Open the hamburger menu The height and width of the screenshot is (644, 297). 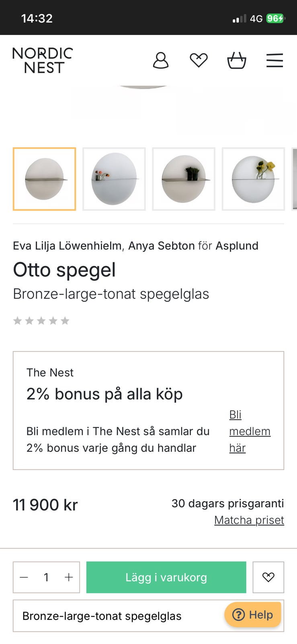(275, 60)
